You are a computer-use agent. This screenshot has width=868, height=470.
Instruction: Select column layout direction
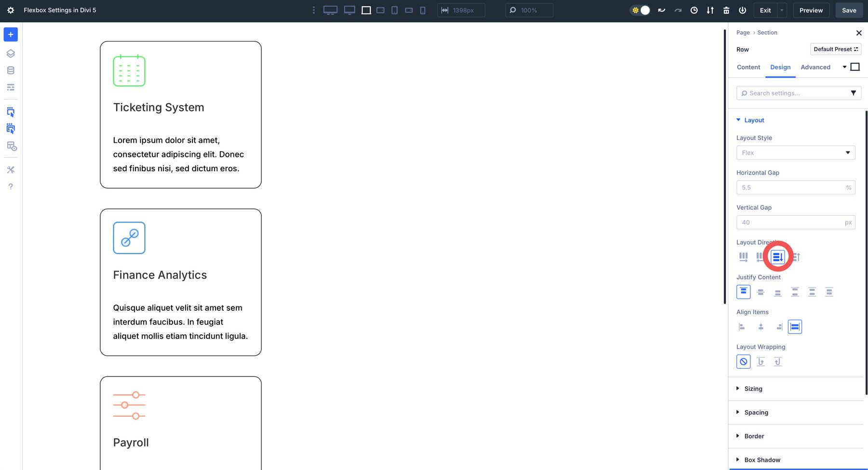coord(777,257)
